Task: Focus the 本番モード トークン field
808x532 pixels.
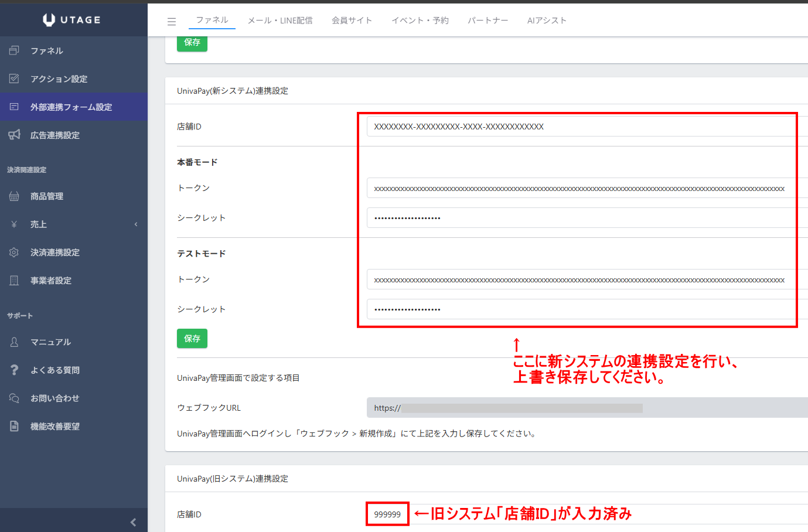Action: 580,188
